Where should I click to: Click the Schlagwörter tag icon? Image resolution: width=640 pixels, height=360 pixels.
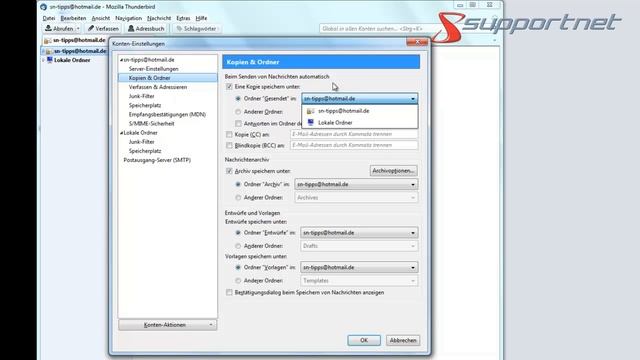click(179, 29)
